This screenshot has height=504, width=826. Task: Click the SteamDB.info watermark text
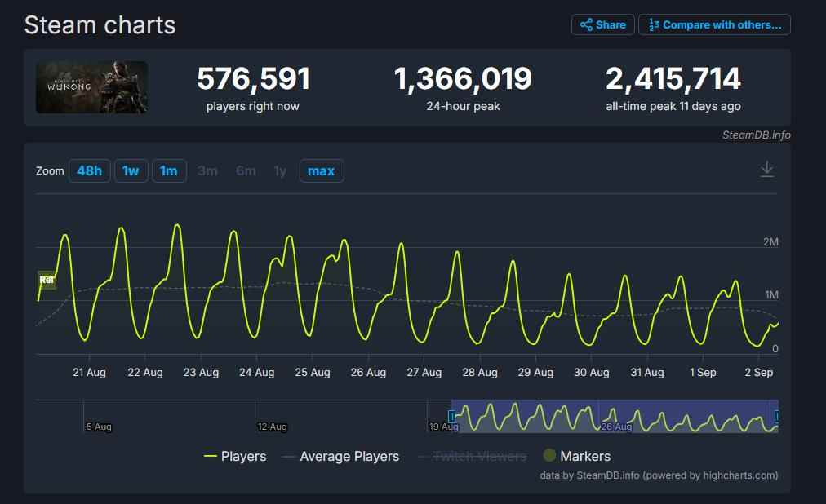click(x=756, y=135)
